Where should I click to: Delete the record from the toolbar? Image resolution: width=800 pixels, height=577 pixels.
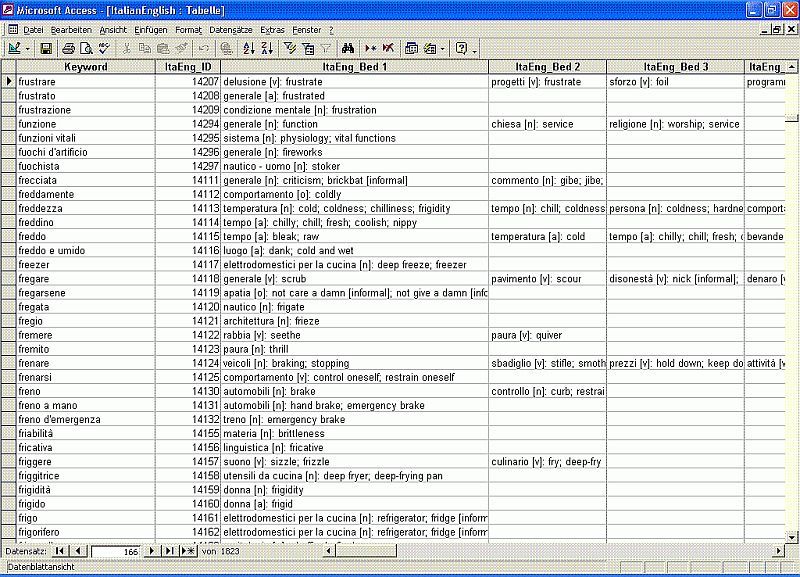pyautogui.click(x=388, y=48)
